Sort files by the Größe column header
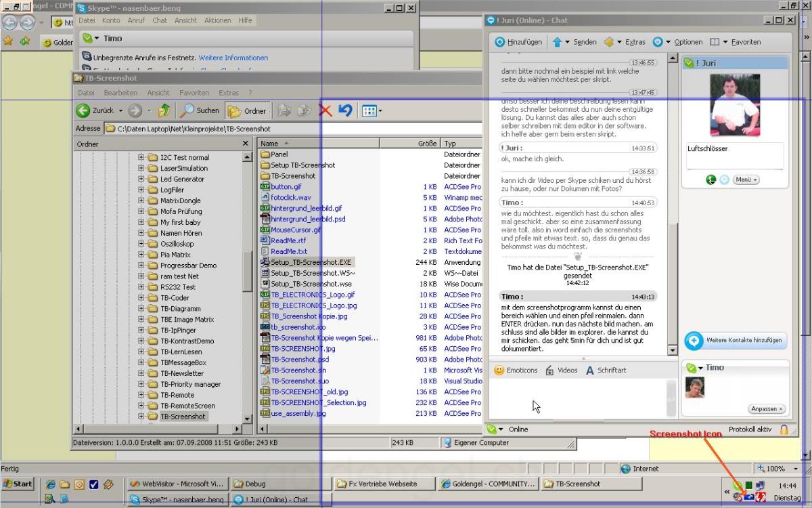The image size is (812, 508). pyautogui.click(x=409, y=144)
